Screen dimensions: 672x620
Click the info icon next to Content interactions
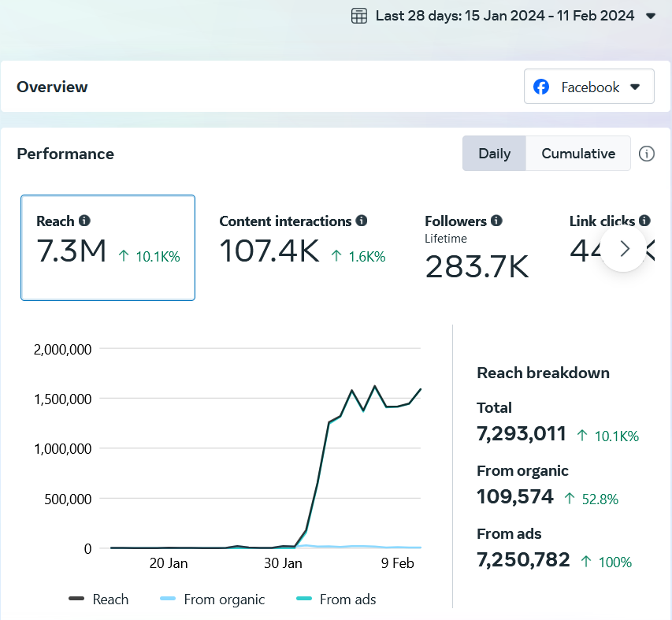[x=362, y=221]
